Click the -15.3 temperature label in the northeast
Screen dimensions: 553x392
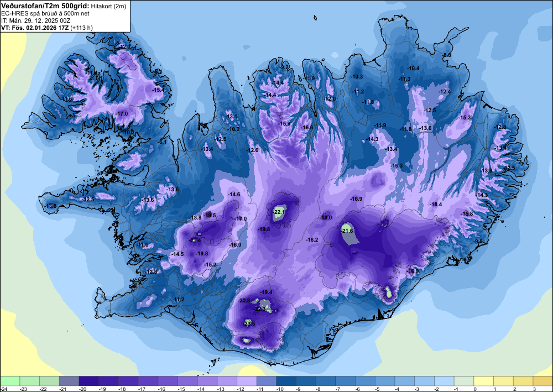(x=465, y=117)
